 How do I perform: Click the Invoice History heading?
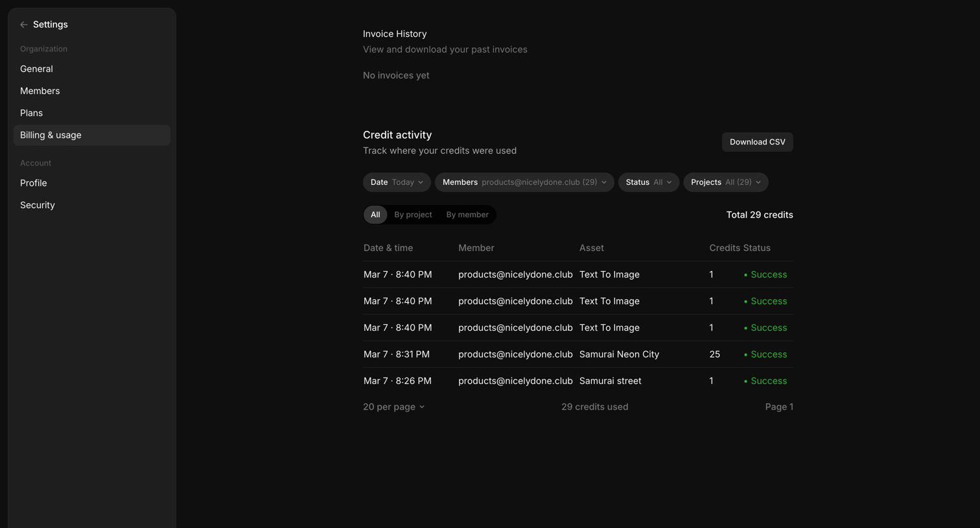click(394, 34)
